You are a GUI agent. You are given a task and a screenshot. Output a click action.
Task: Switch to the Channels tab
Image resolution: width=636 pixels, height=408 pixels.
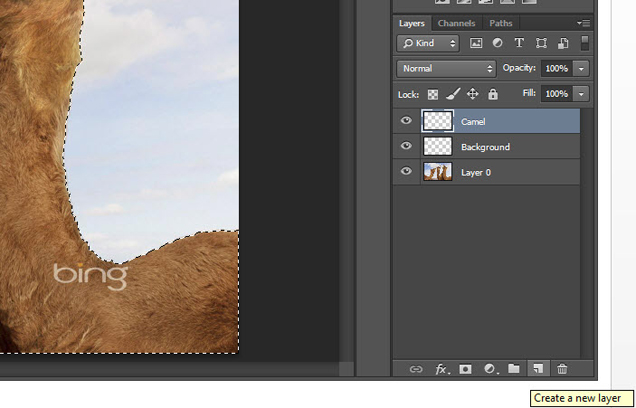click(x=456, y=23)
